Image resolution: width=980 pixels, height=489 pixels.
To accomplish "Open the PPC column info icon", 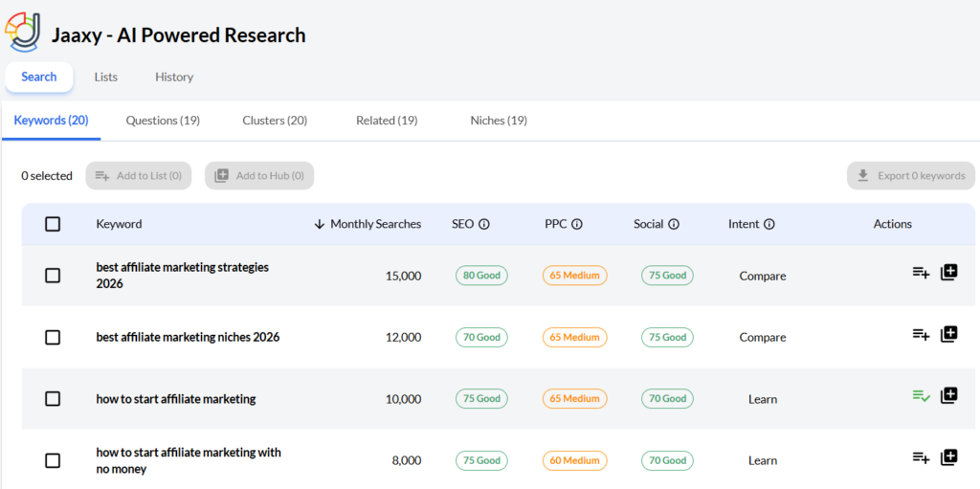I will pos(577,224).
